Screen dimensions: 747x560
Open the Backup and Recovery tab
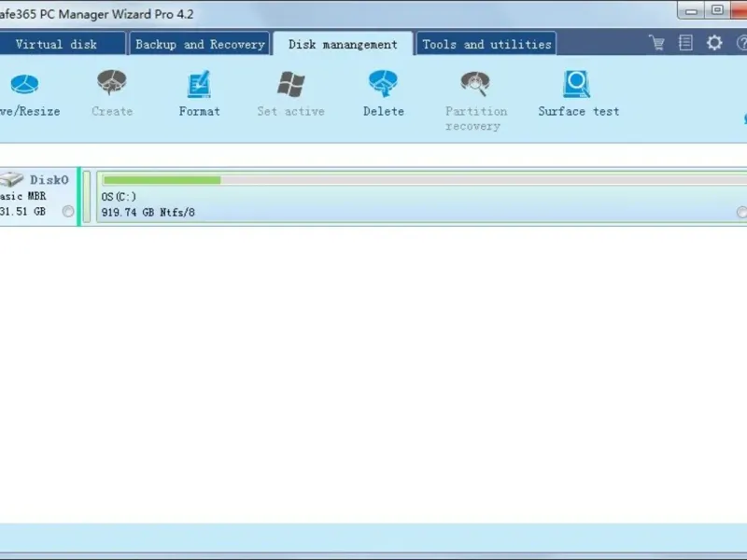click(x=200, y=44)
